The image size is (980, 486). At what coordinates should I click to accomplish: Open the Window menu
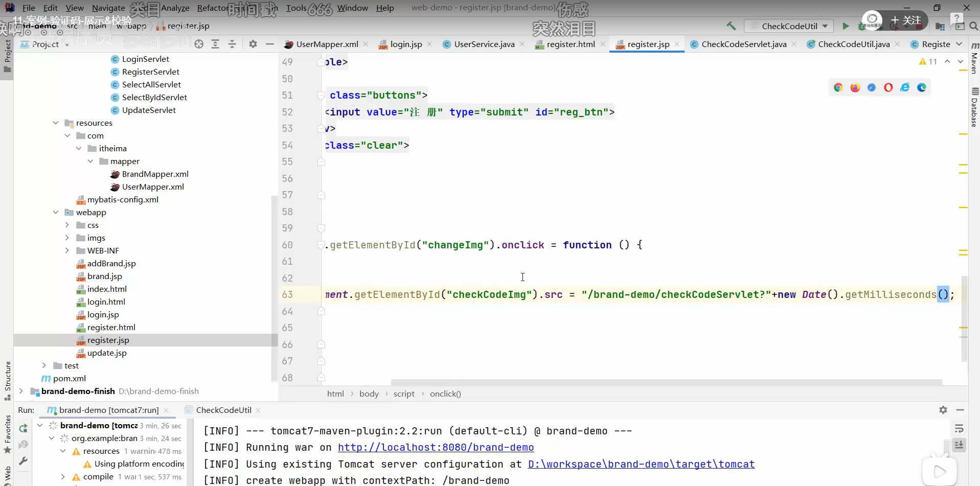coord(352,8)
